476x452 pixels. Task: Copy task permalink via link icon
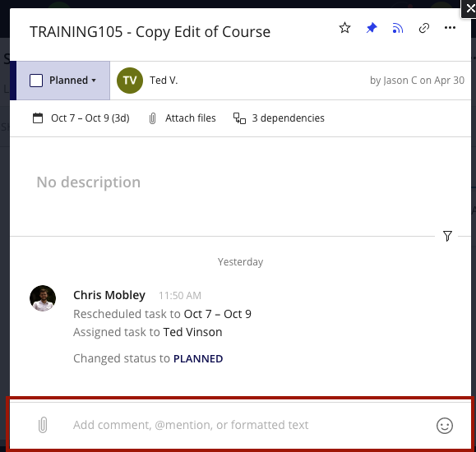(x=423, y=28)
